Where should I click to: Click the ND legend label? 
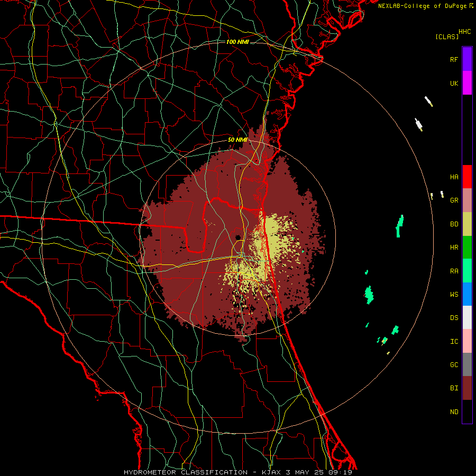[x=454, y=411]
